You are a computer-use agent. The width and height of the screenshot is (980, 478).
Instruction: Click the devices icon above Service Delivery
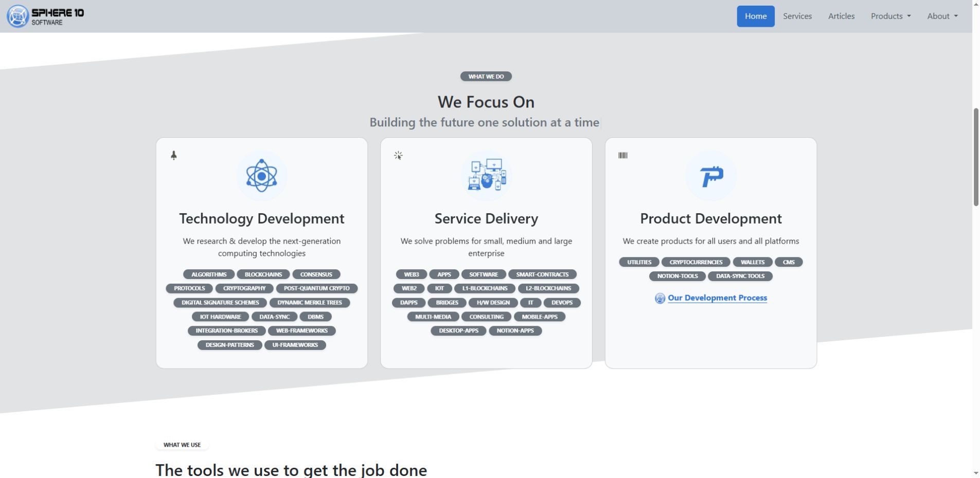click(487, 175)
